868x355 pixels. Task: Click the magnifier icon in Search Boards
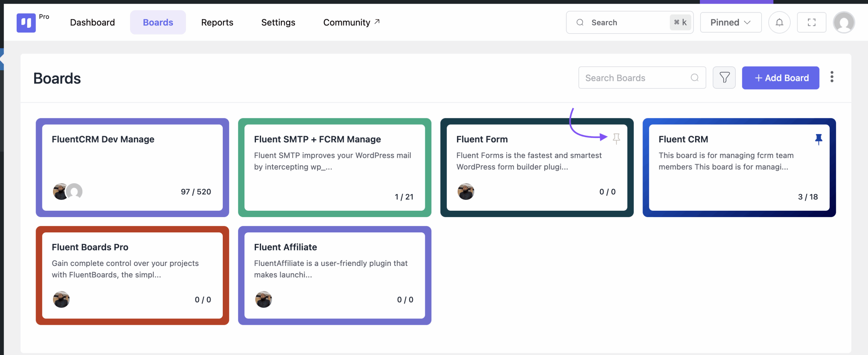coord(694,78)
